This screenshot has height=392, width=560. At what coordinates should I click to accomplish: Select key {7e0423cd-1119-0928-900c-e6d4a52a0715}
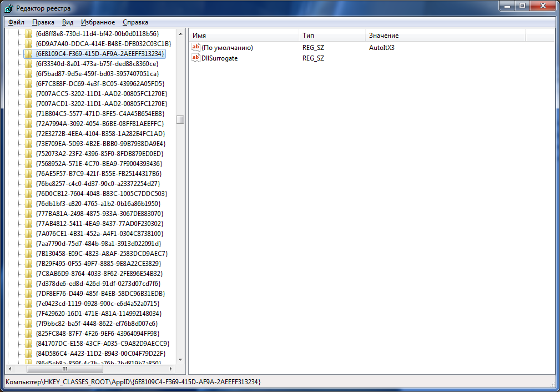[98, 304]
